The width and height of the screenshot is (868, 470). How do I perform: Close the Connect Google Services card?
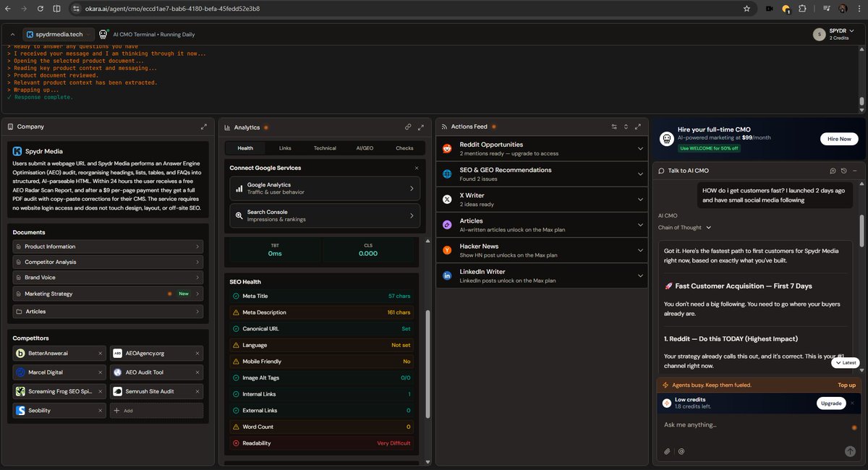(x=417, y=168)
